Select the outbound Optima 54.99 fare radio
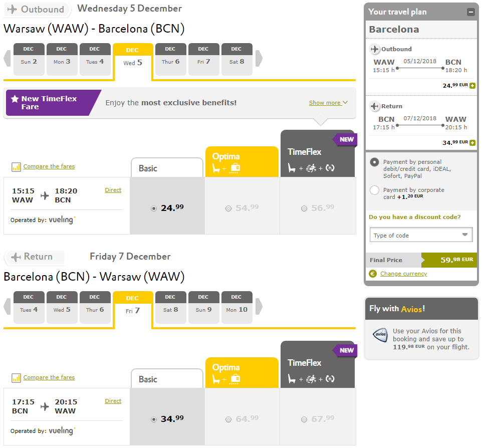This screenshot has width=484, height=448. pyautogui.click(x=228, y=208)
